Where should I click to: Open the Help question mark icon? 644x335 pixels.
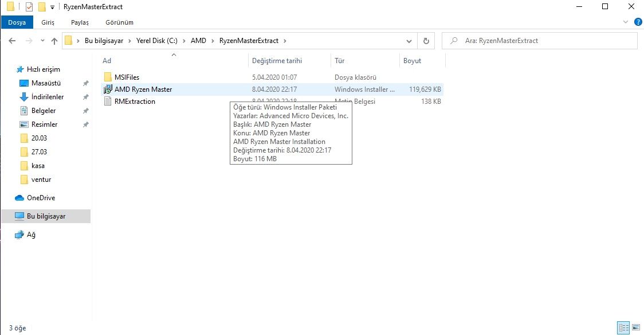(x=638, y=22)
